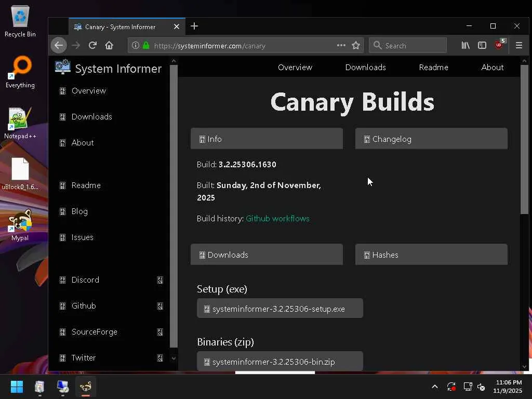Select the Canary - System Informer tab

pyautogui.click(x=127, y=26)
